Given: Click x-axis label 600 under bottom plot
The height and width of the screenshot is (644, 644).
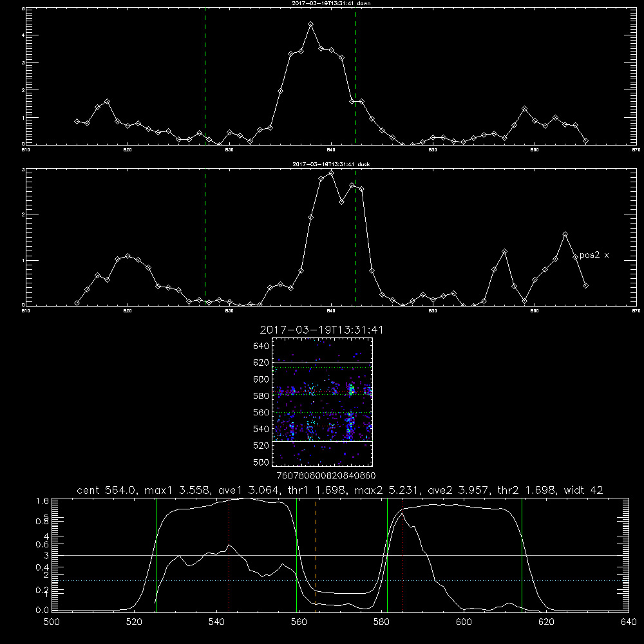Looking at the screenshot, I should coord(464,622).
